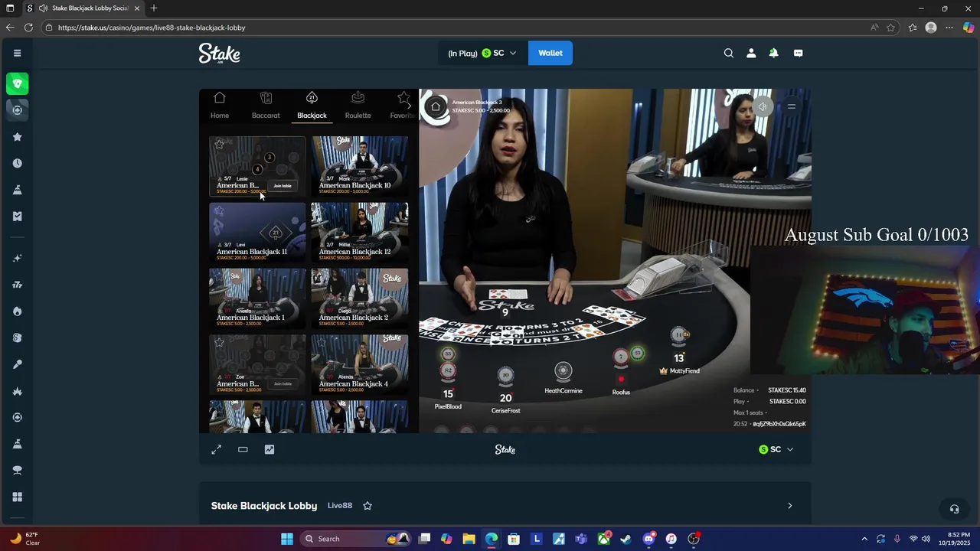The image size is (980, 551).
Task: Switch to the Roulette tab
Action: [358, 106]
